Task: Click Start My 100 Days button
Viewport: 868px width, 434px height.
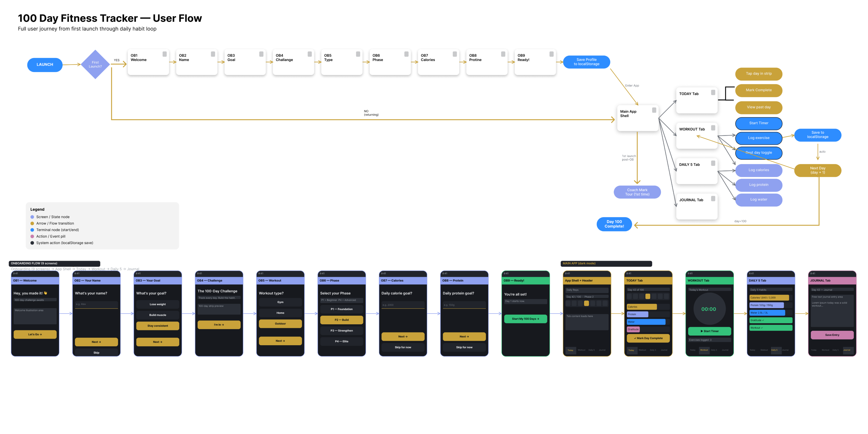Action: [x=526, y=319]
